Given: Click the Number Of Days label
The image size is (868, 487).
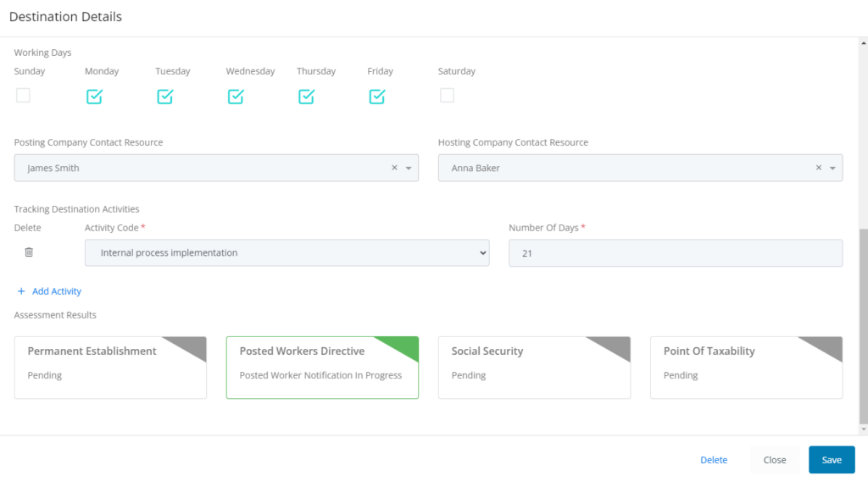Looking at the screenshot, I should point(543,228).
